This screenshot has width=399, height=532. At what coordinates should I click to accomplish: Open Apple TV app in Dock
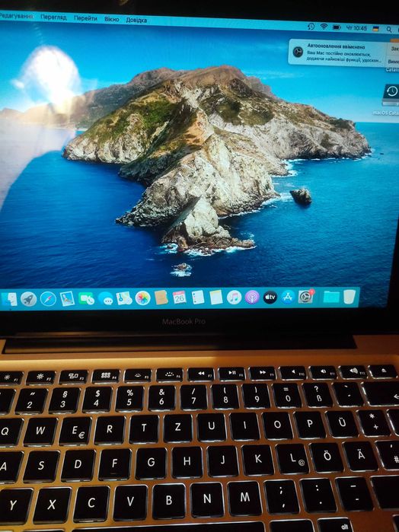(x=270, y=298)
